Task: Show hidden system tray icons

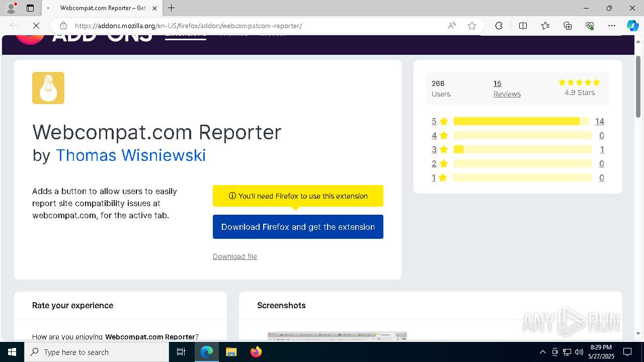Action: click(542, 352)
